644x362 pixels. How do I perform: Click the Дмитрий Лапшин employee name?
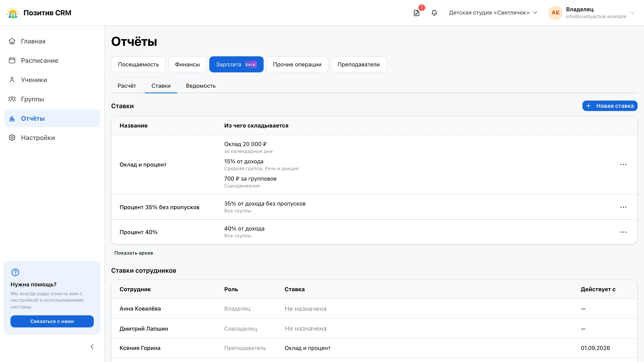tap(144, 329)
